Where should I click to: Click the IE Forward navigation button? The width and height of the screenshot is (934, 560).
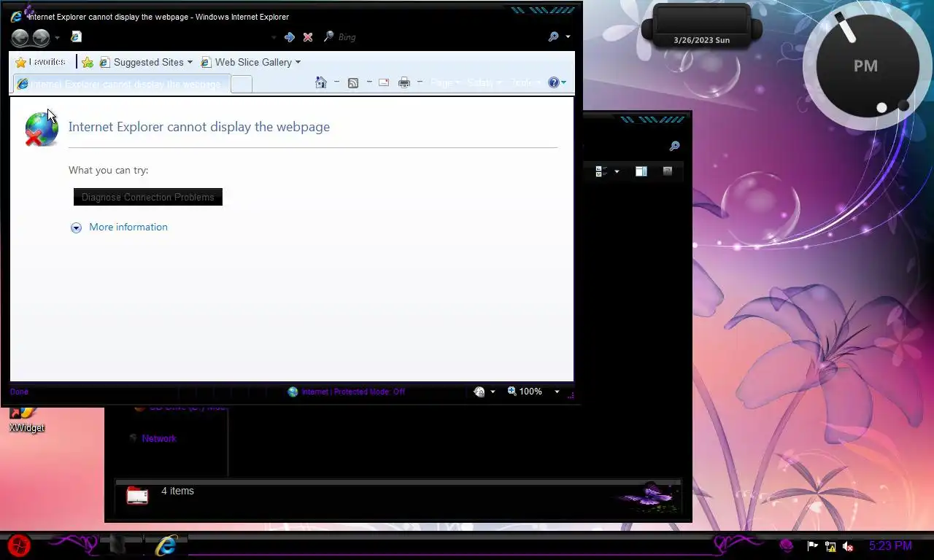[41, 37]
